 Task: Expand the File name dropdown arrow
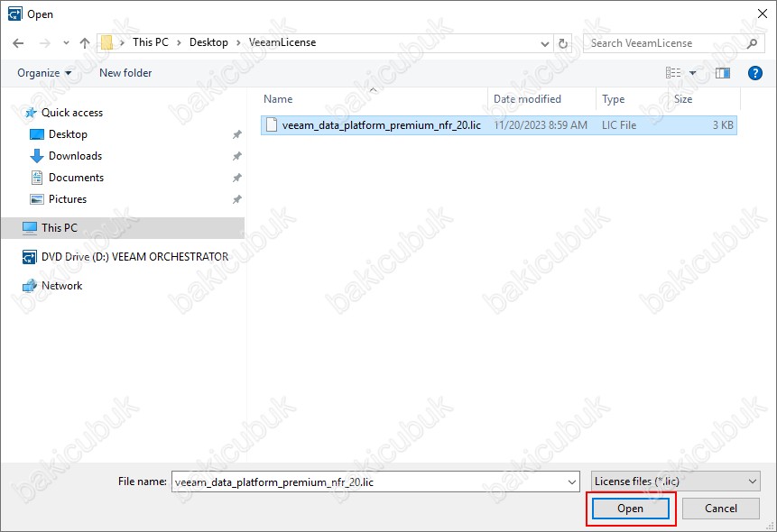coord(572,482)
